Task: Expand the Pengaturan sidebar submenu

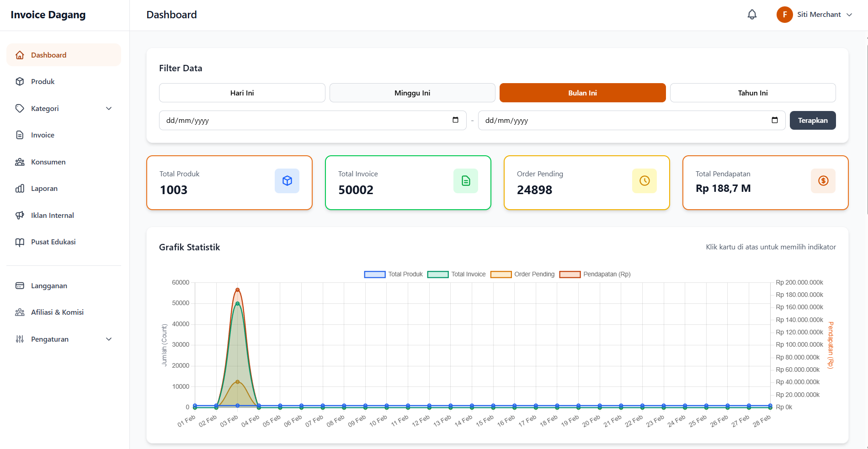Action: [109, 339]
